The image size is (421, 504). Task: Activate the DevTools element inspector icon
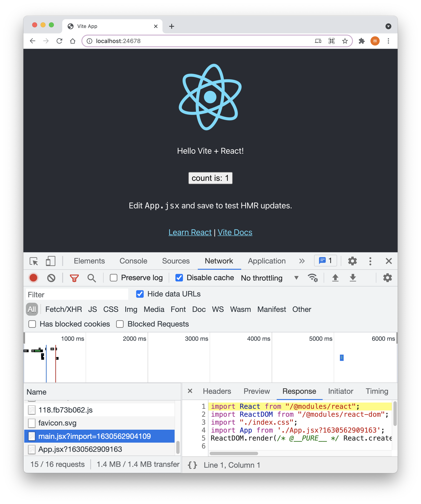tap(34, 261)
